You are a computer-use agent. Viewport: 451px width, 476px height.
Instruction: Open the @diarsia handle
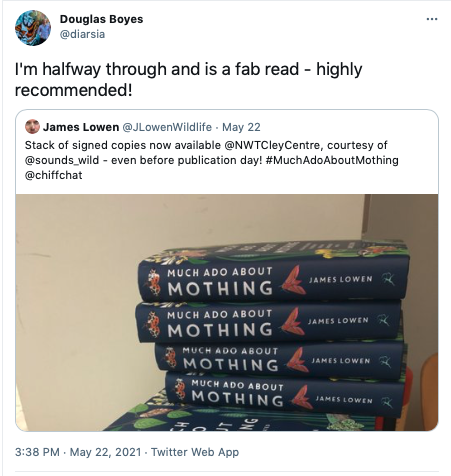click(x=82, y=34)
